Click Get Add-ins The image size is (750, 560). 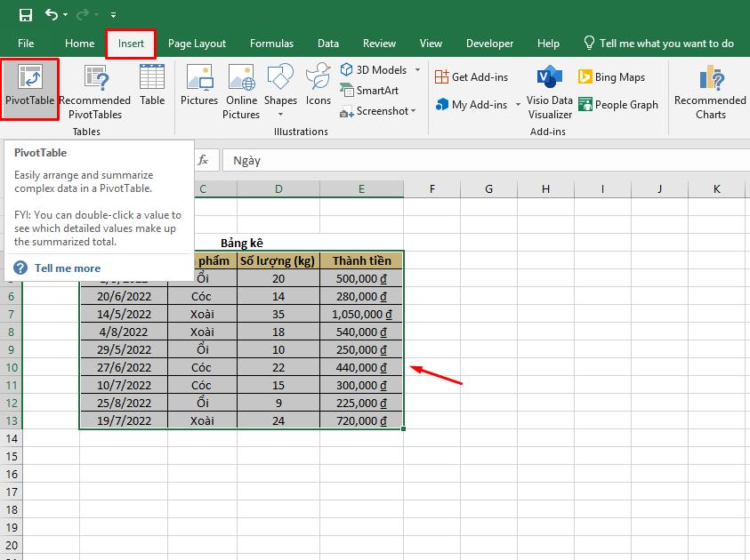pos(473,76)
